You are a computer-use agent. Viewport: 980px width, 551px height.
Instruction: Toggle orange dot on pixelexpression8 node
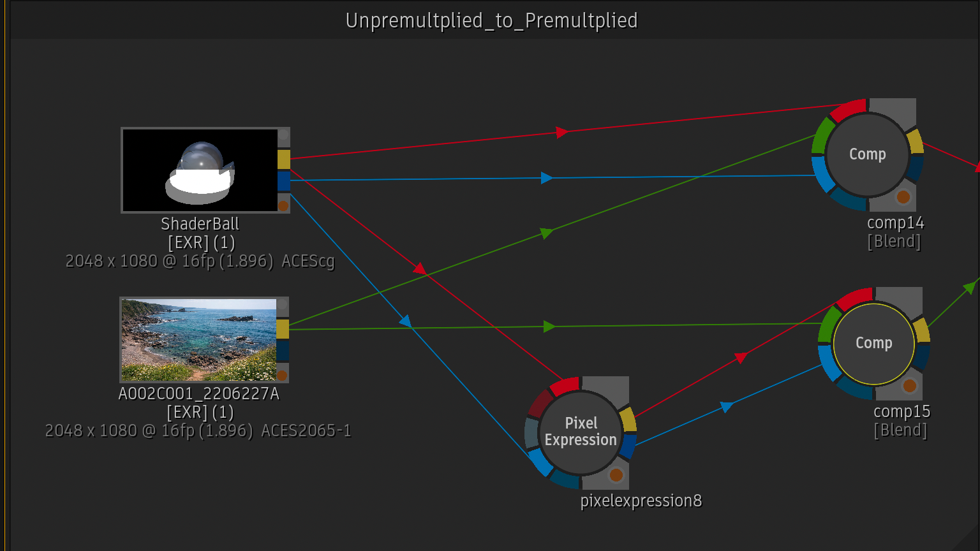pyautogui.click(x=616, y=475)
